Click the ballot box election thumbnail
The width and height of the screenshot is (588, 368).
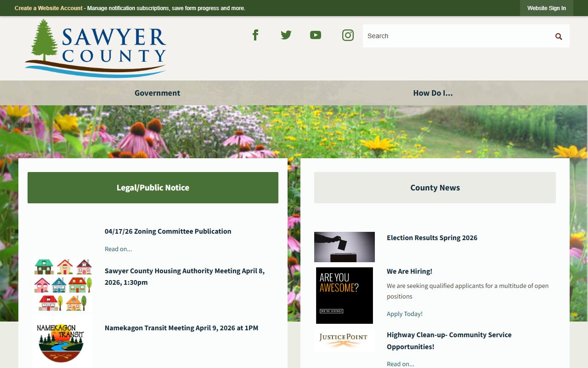click(x=345, y=247)
